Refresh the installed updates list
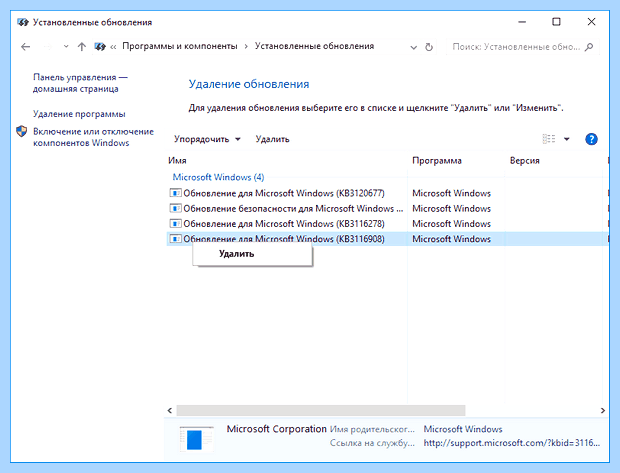Screen dimensions: 620x473 (x=429, y=47)
